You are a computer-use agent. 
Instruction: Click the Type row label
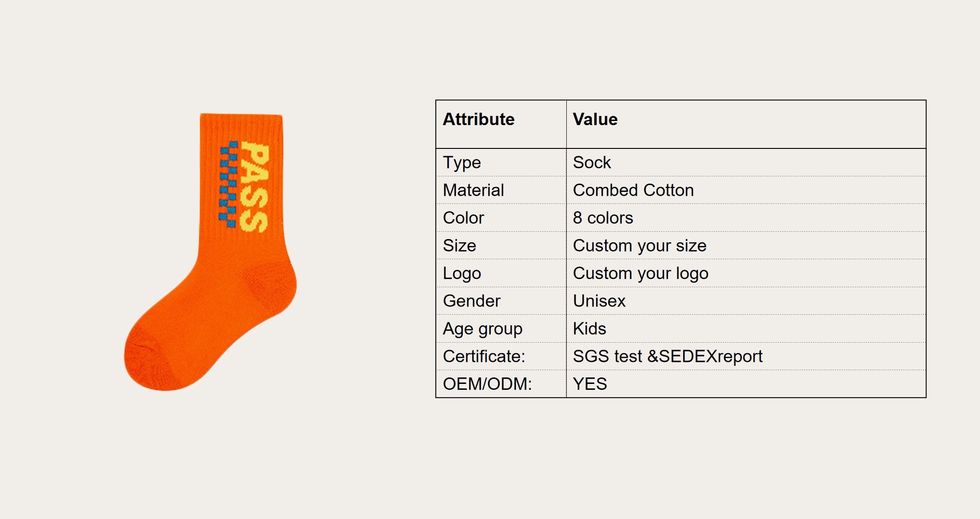[x=462, y=163]
